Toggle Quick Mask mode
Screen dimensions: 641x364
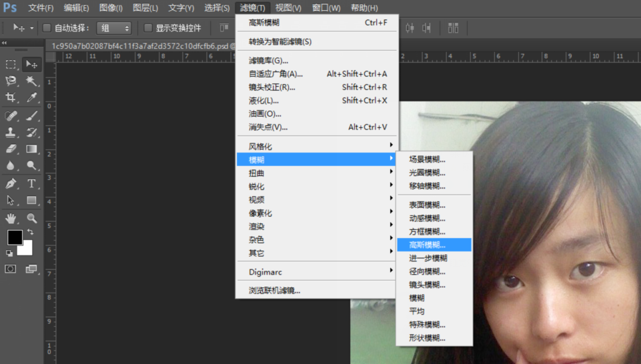pos(11,269)
